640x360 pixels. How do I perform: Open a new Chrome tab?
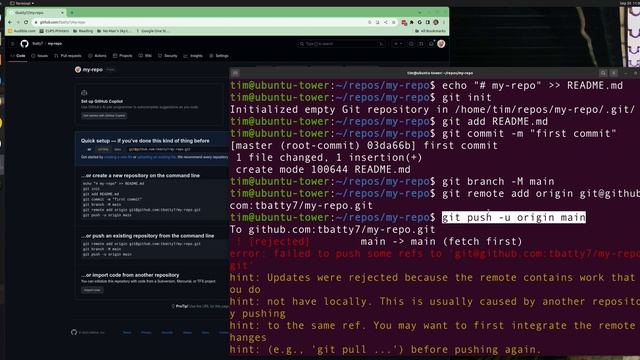[72, 13]
